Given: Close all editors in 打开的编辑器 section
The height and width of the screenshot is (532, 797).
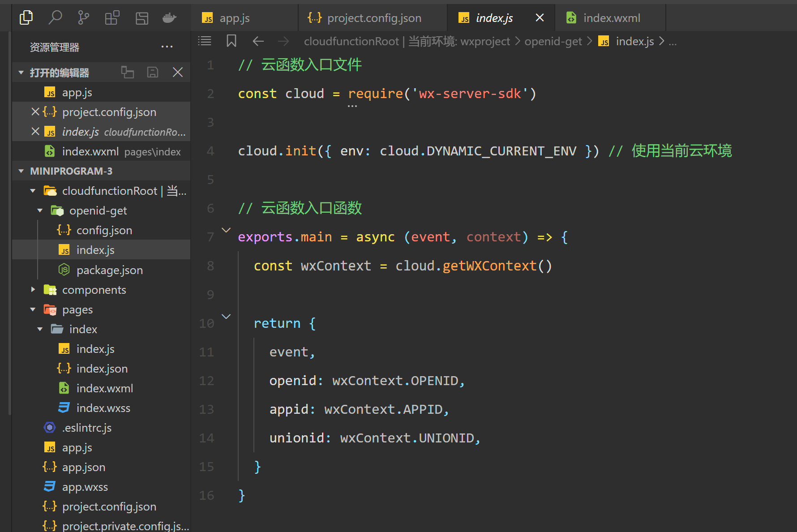Looking at the screenshot, I should pyautogui.click(x=178, y=72).
